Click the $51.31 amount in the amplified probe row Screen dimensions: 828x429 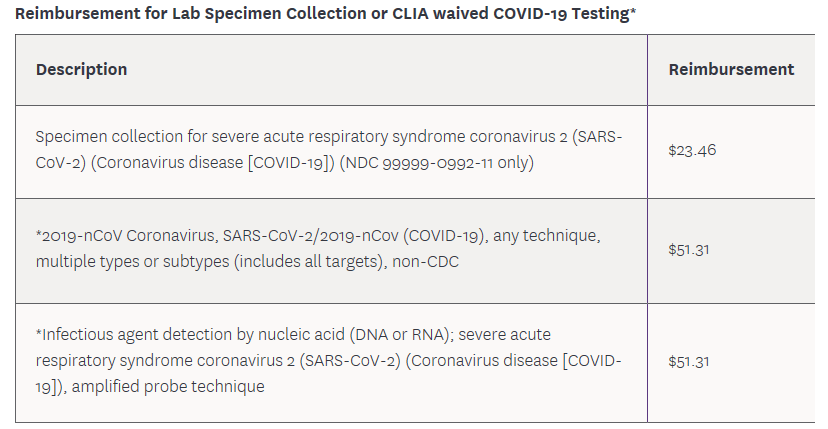[689, 361]
